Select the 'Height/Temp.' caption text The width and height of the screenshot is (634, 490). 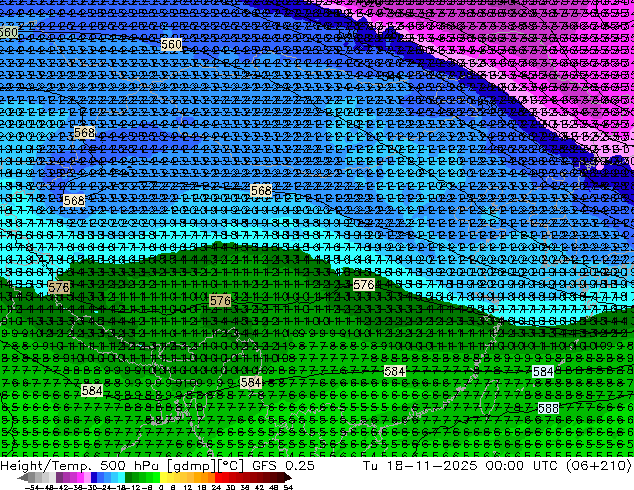point(45,465)
